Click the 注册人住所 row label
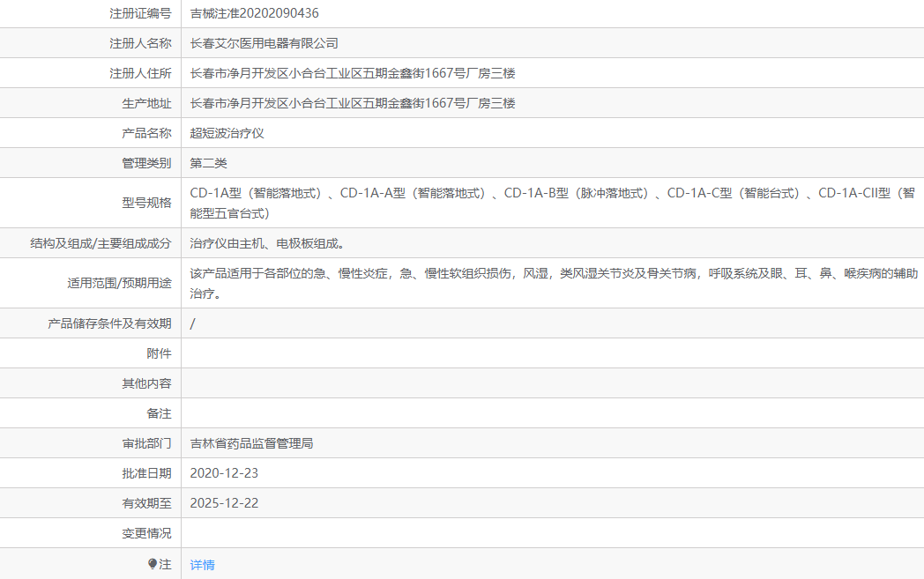Screen dimensions: 924x579 (140, 74)
